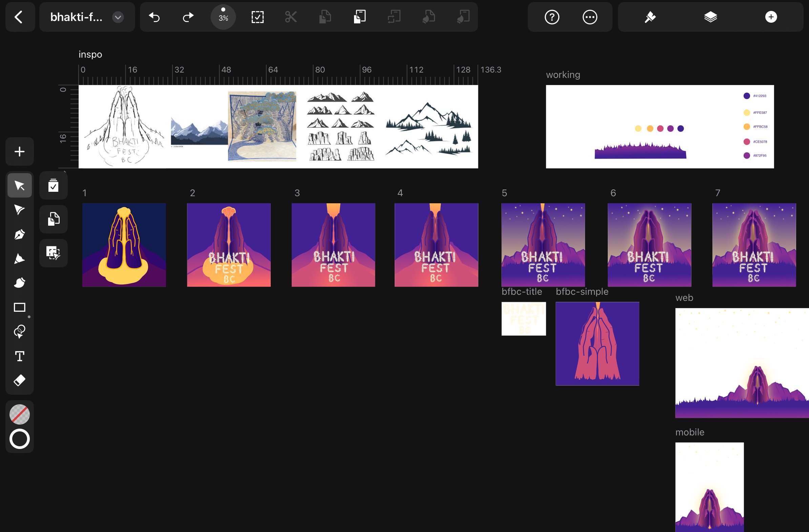809x532 pixels.
Task: Toggle the Selection tool active state
Action: coord(19,186)
